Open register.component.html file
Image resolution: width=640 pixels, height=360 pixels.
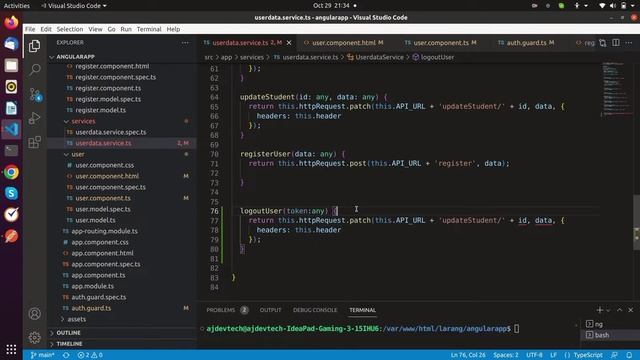click(x=112, y=66)
